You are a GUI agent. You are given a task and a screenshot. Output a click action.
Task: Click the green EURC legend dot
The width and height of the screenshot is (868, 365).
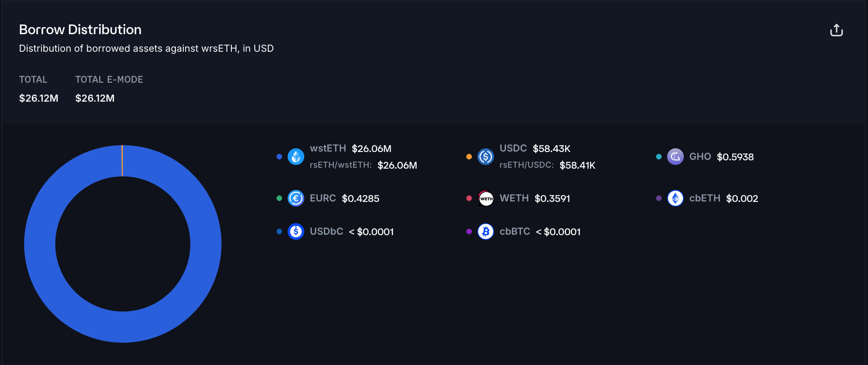(x=279, y=198)
